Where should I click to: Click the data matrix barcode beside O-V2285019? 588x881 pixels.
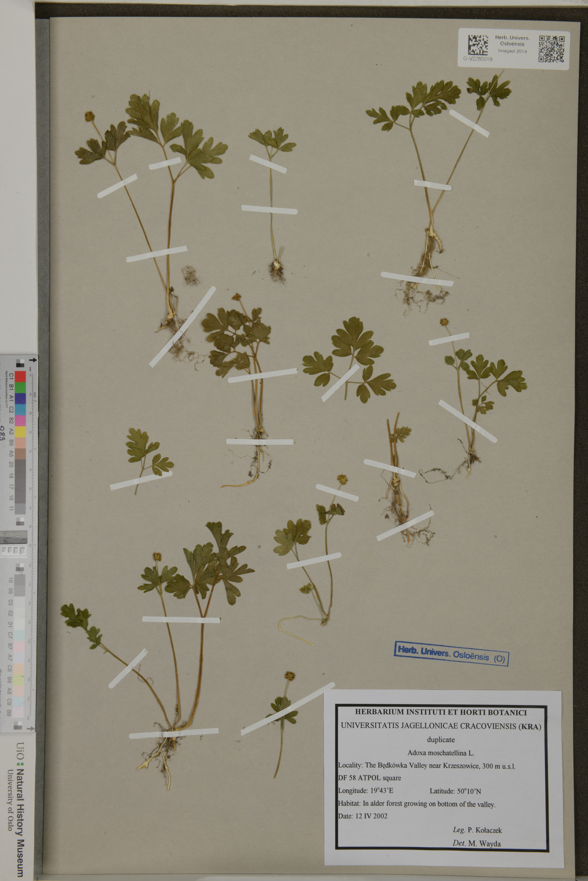pos(478,45)
